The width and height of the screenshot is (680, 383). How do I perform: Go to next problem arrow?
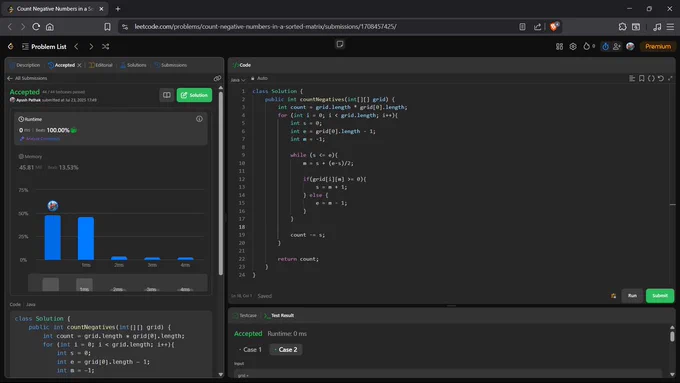(x=91, y=46)
